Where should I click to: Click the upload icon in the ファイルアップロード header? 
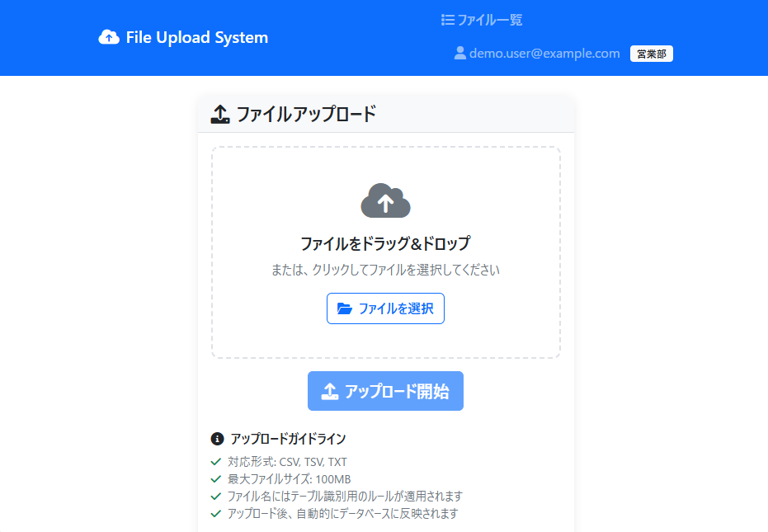(x=219, y=114)
